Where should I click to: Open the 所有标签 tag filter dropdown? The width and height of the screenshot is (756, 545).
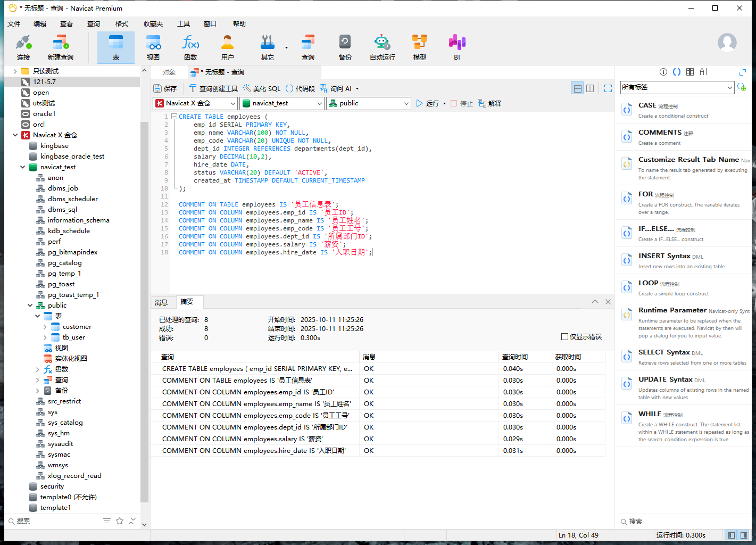pyautogui.click(x=677, y=87)
